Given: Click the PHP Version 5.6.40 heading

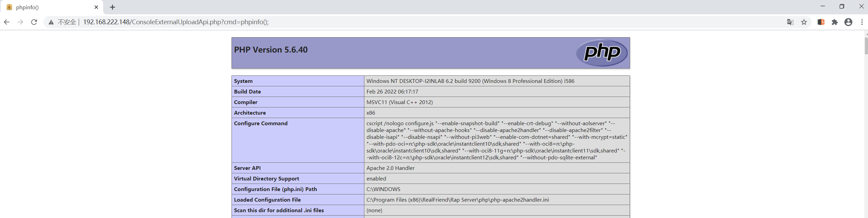Looking at the screenshot, I should tap(271, 50).
